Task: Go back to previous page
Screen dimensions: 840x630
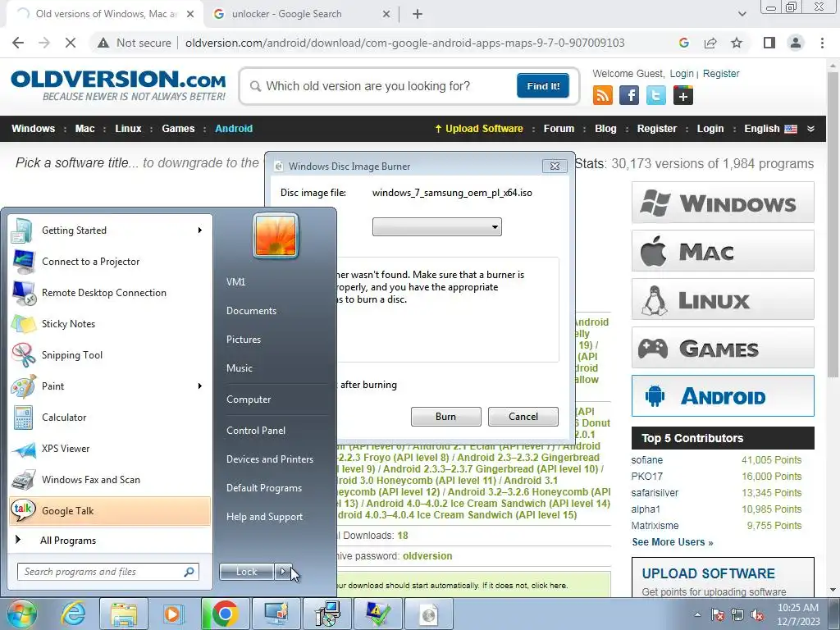Action: (18, 43)
